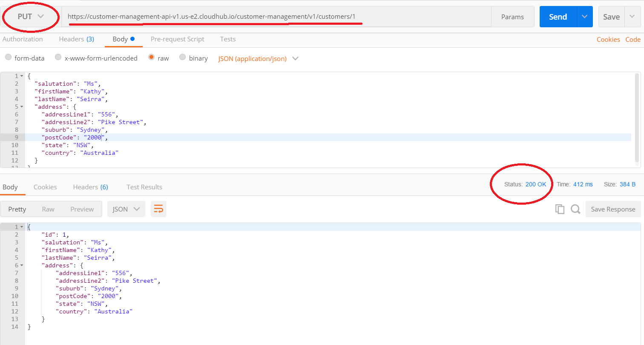This screenshot has height=345, width=644.
Task: Select raw body type
Action: point(151,58)
